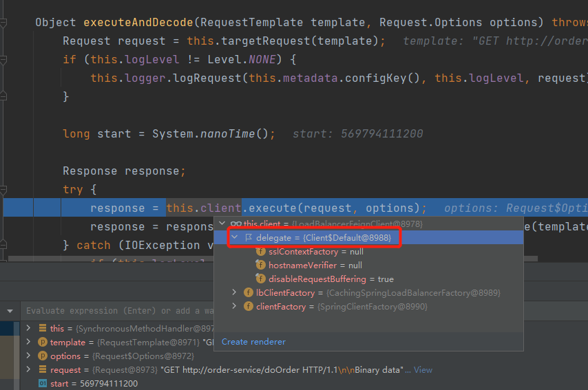Open the evaluate expression history dropdown
The width and height of the screenshot is (588, 390).
click(x=10, y=311)
